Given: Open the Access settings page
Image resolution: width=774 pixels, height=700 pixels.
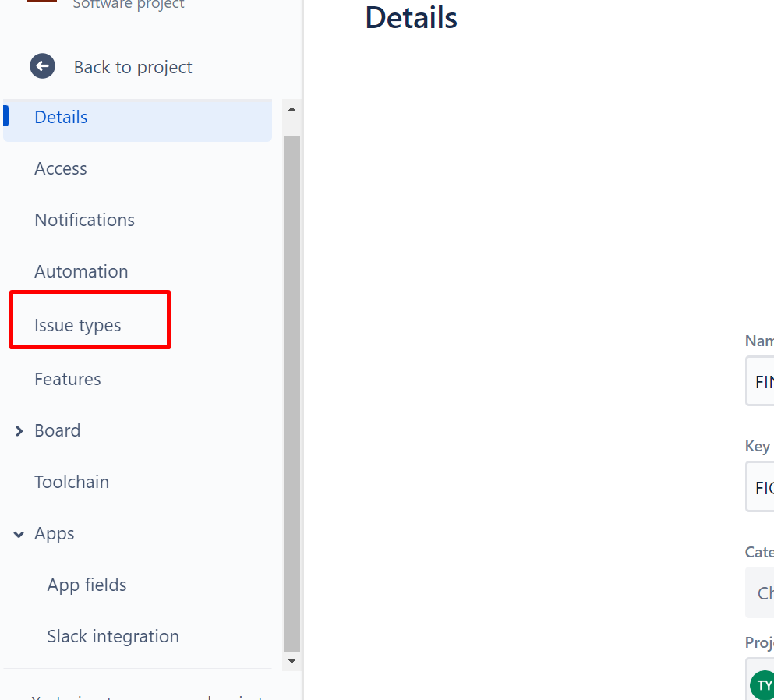Looking at the screenshot, I should pyautogui.click(x=60, y=168).
